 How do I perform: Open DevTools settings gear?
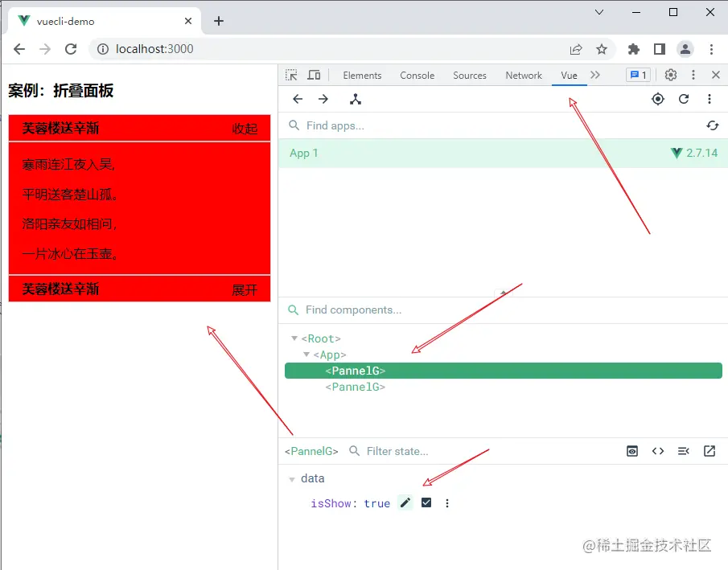pyautogui.click(x=670, y=75)
